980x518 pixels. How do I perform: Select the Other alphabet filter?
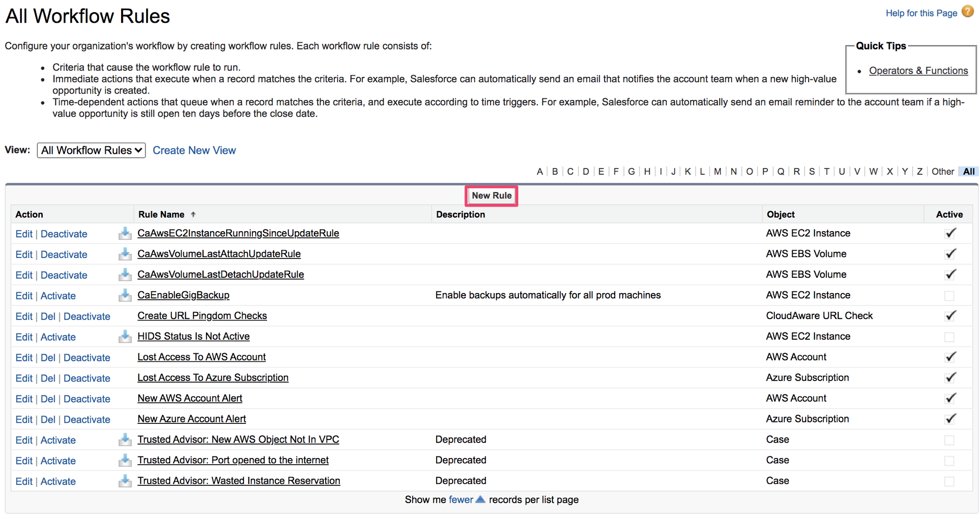[942, 172]
